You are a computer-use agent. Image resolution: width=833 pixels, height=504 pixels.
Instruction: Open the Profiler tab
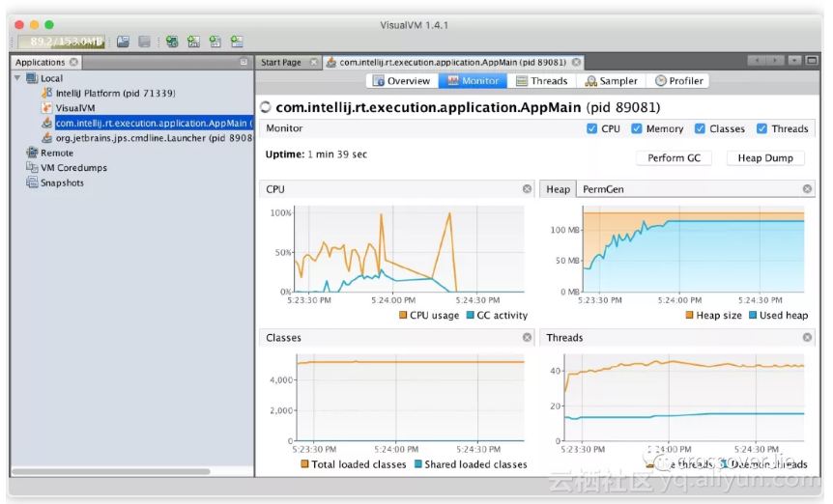[678, 81]
